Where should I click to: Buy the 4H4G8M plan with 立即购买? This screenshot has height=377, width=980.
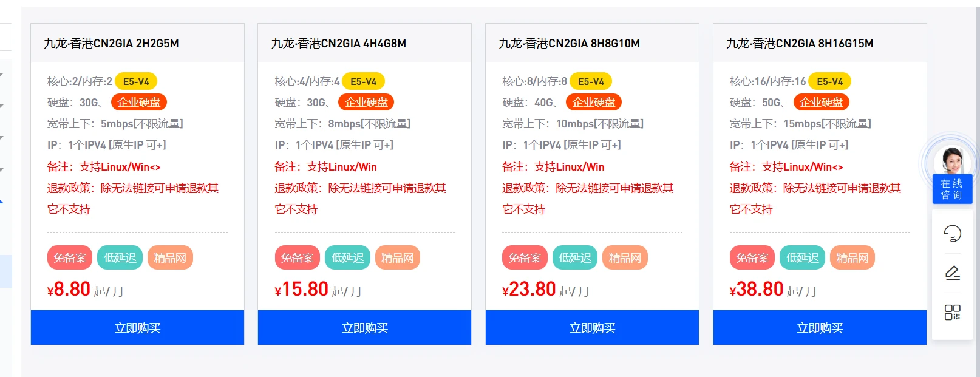(364, 328)
